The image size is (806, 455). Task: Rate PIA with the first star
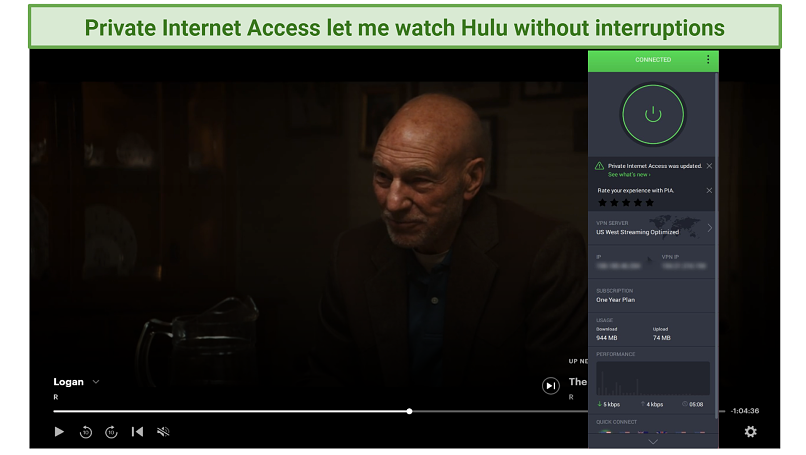coord(602,203)
